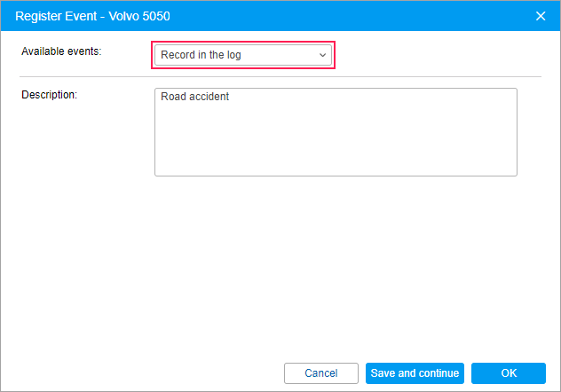Click the Save and continue button

(x=415, y=373)
